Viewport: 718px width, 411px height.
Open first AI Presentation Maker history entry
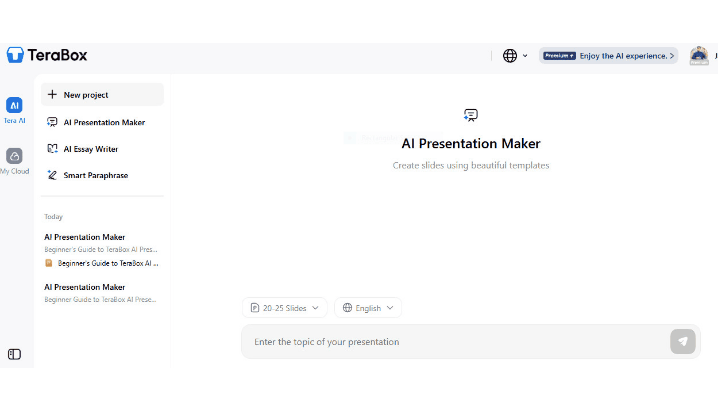[84, 237]
